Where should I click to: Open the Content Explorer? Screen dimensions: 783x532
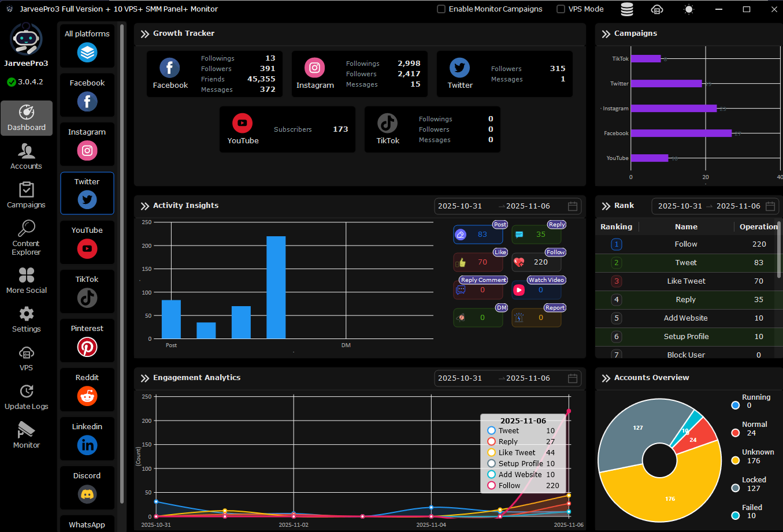coord(27,237)
